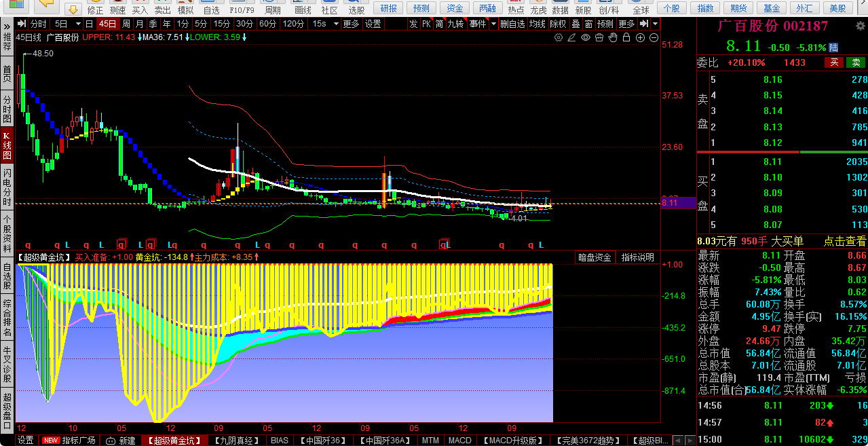Toggle 除权 adjustment on the chart
868x446 pixels.
click(558, 24)
